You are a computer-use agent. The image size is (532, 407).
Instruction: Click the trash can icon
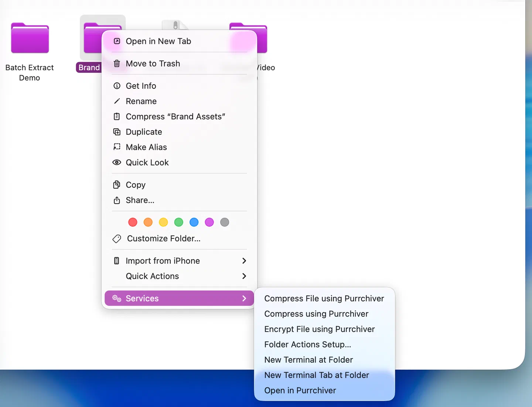[x=117, y=64]
